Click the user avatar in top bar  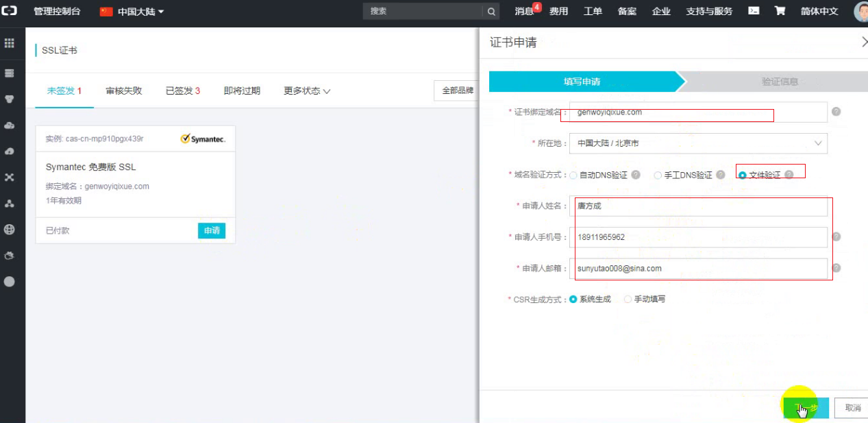(x=861, y=12)
